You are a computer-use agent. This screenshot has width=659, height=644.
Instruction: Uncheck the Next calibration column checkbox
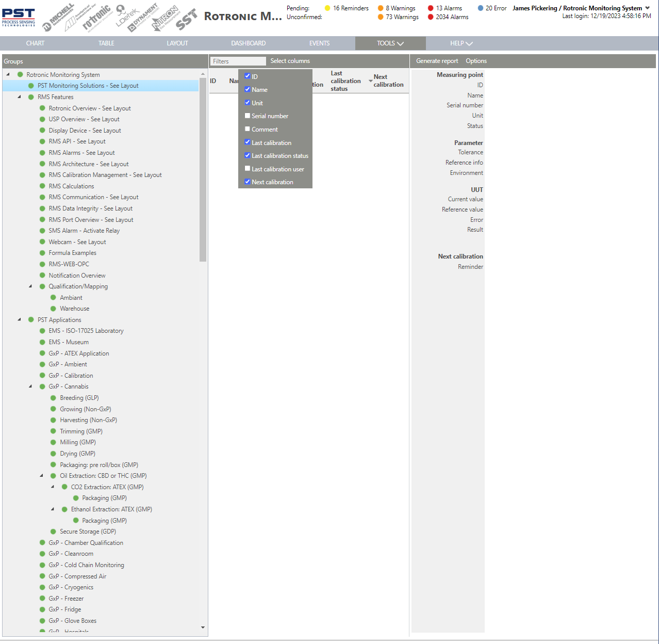[x=248, y=182]
